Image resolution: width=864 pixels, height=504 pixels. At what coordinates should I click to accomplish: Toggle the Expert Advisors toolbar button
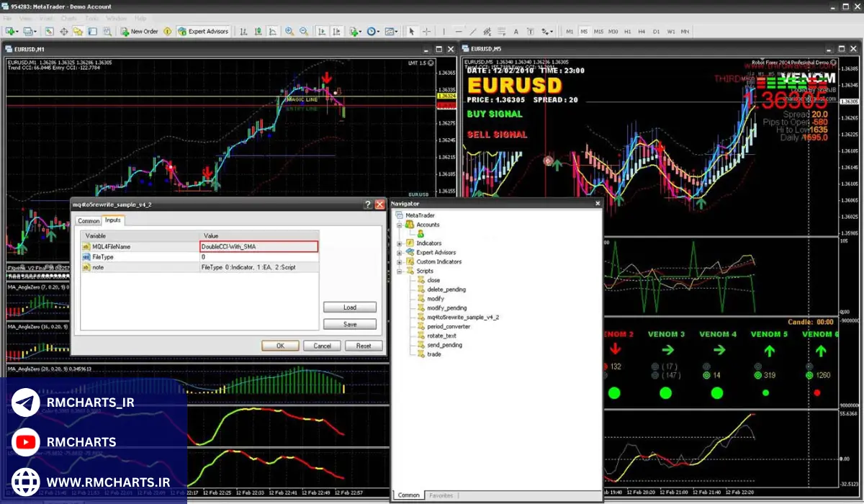coord(203,32)
